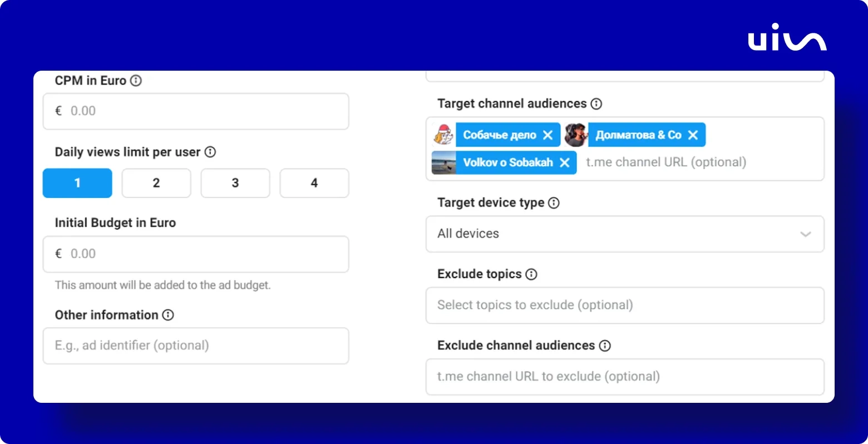The width and height of the screenshot is (868, 444).
Task: Select daily views limit 2
Action: pyautogui.click(x=156, y=183)
